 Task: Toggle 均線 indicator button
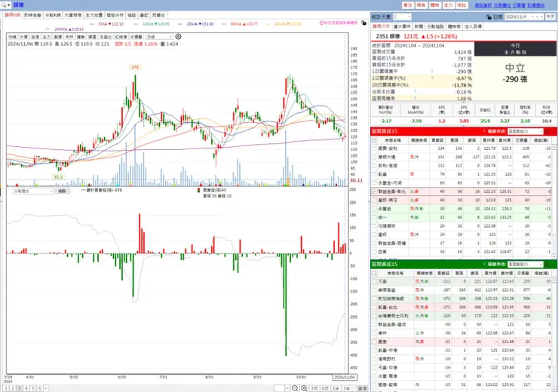click(13, 37)
